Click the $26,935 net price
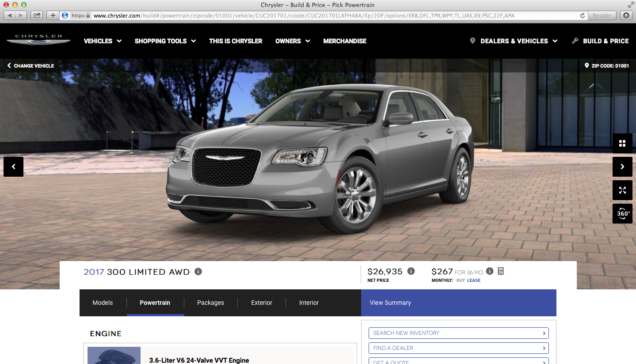 point(385,271)
